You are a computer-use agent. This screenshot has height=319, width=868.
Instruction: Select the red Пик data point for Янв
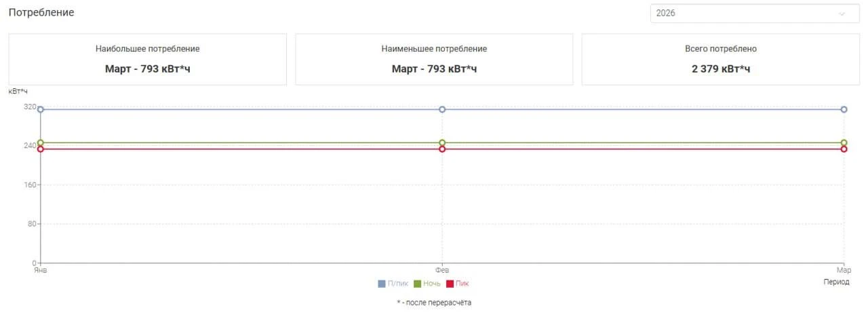tap(41, 149)
